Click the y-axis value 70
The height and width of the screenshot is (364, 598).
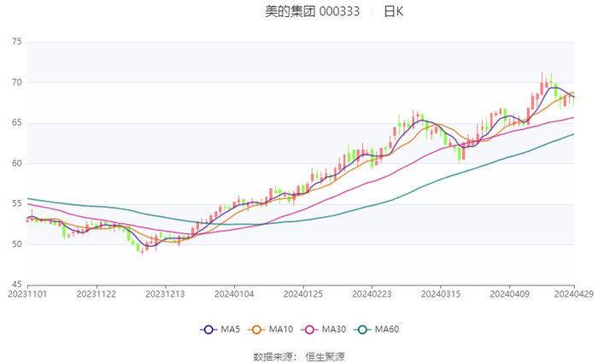[17, 82]
